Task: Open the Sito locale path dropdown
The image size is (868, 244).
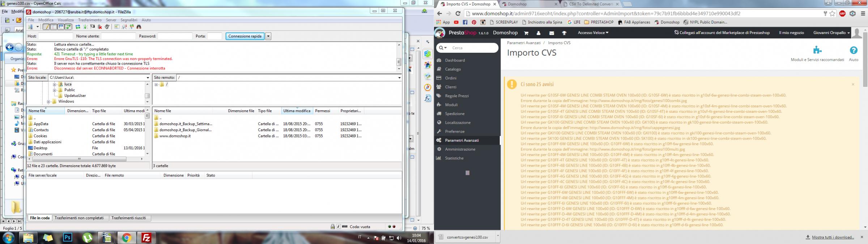Action: pyautogui.click(x=148, y=78)
